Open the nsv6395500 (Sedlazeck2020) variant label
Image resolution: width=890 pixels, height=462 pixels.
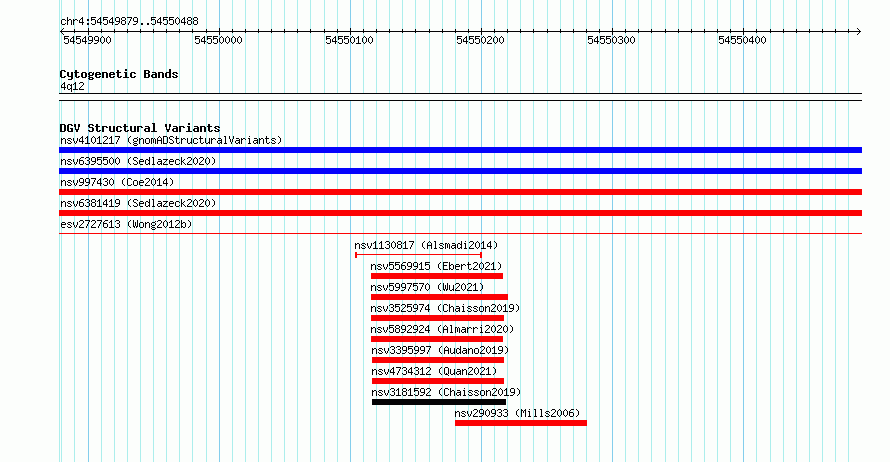(138, 161)
